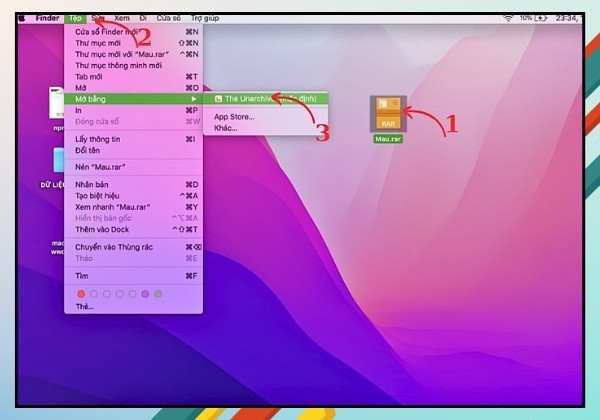This screenshot has height=420, width=600.
Task: Click the battery status icon
Action: pos(541,18)
